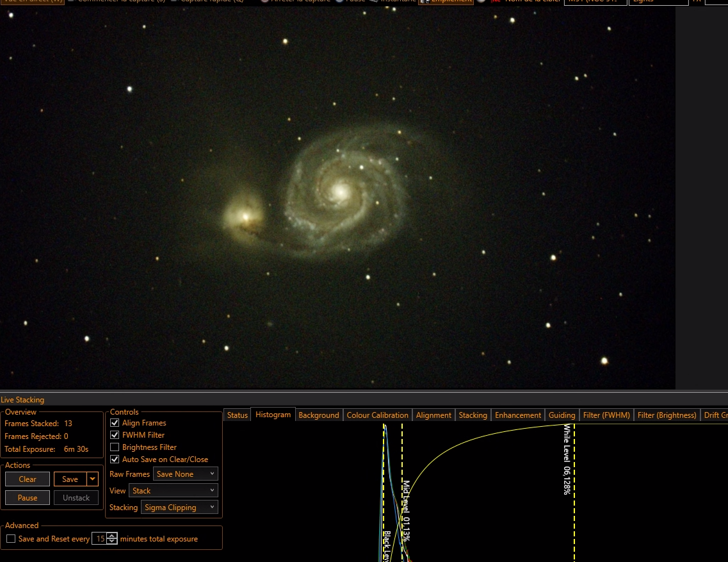Uncheck the Align Frames checkbox

(x=115, y=422)
